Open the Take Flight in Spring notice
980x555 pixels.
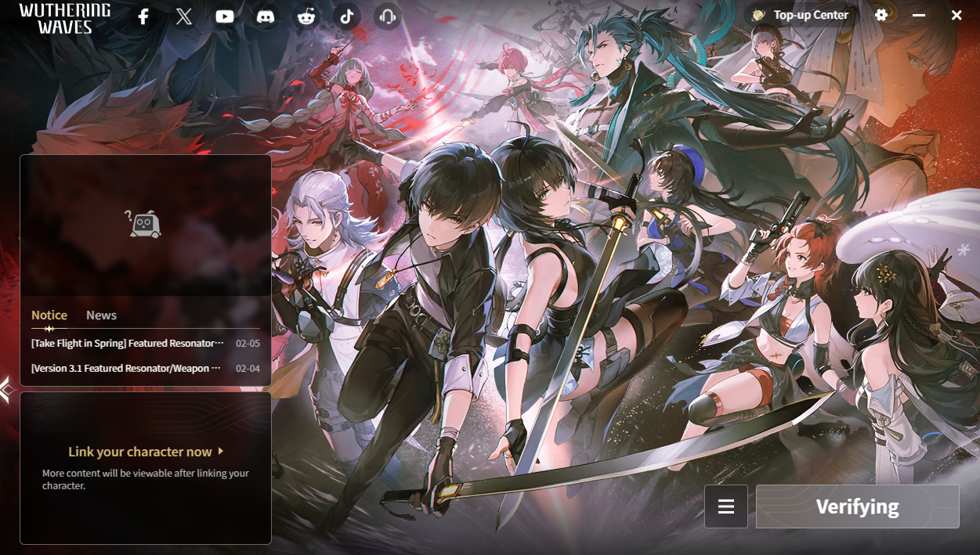128,344
